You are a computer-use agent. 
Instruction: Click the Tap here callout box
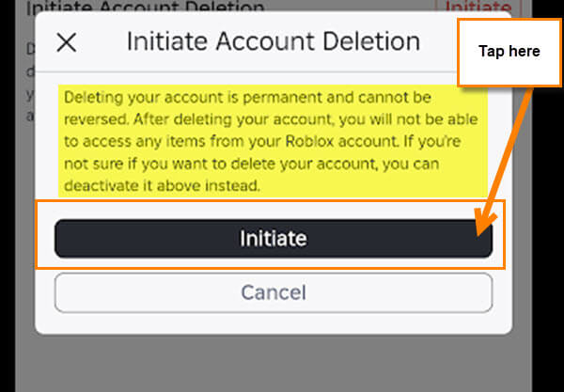coord(509,52)
